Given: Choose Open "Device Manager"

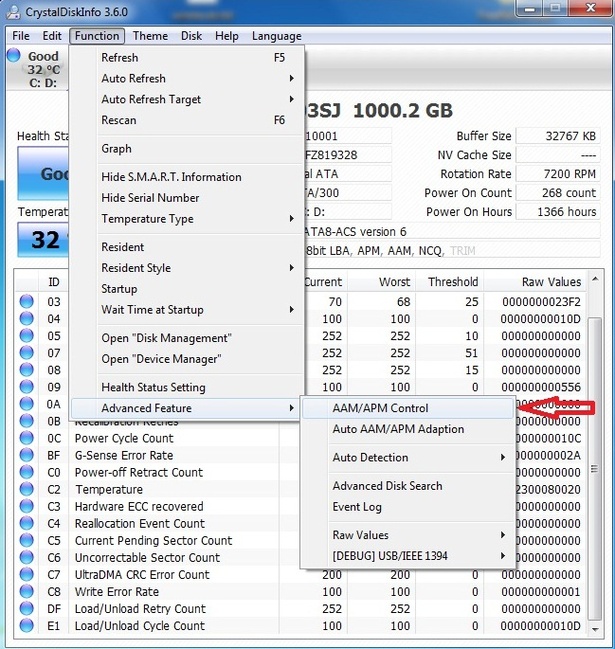Looking at the screenshot, I should click(185, 359).
